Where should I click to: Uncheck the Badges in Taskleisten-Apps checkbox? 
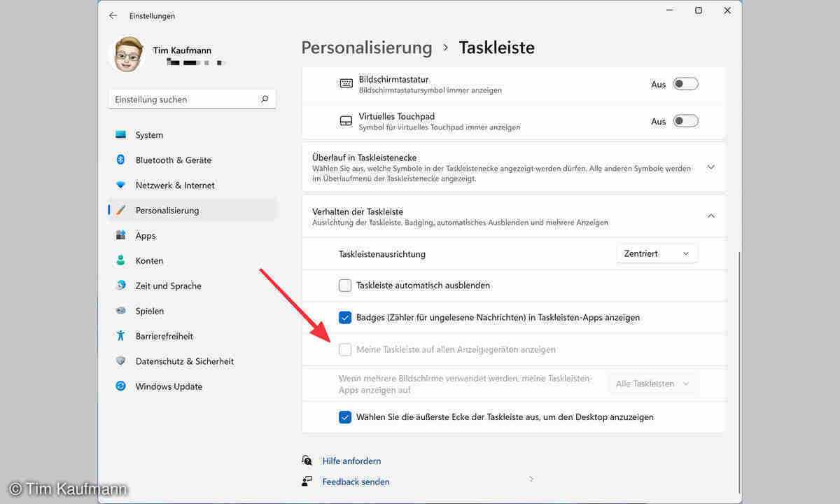coord(345,318)
